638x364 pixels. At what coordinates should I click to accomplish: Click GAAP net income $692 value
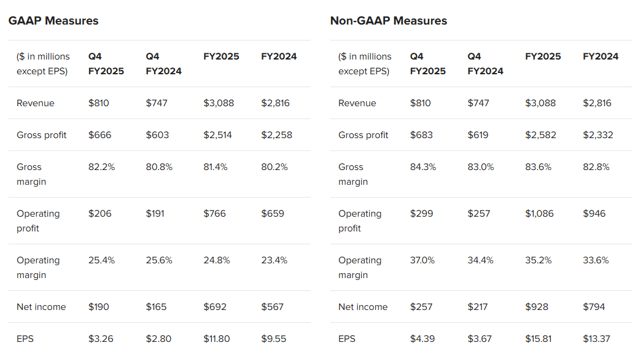point(215,307)
